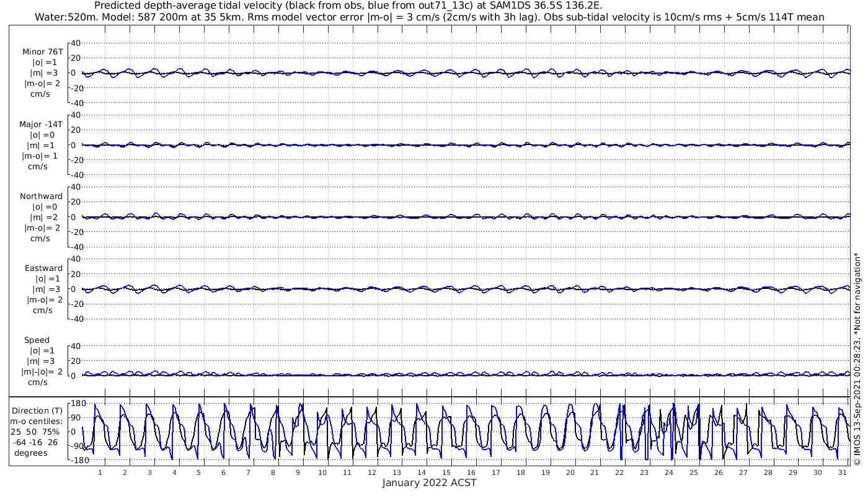
Task: Click day '31' on the date axis
Action: point(842,472)
